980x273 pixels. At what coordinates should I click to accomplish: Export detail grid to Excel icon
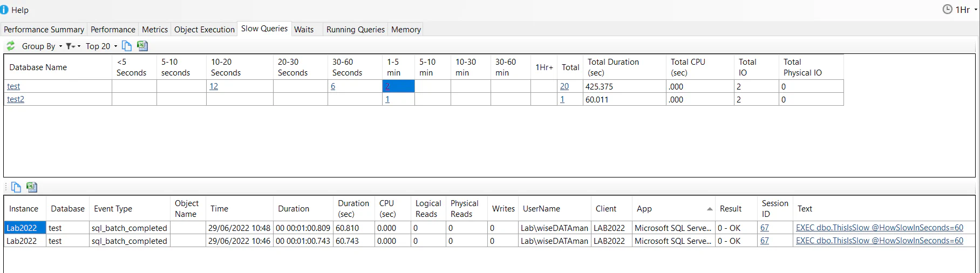click(32, 187)
